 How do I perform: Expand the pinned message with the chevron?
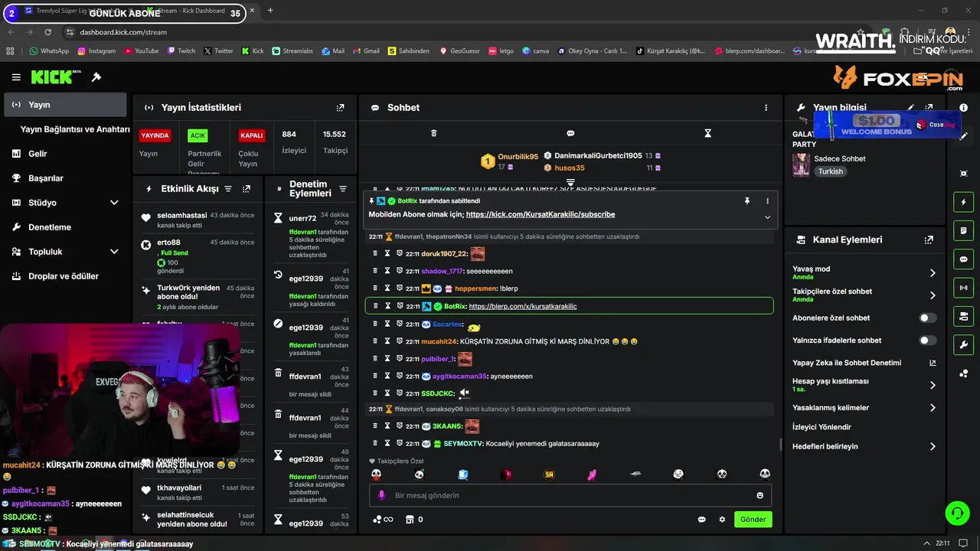point(767,217)
